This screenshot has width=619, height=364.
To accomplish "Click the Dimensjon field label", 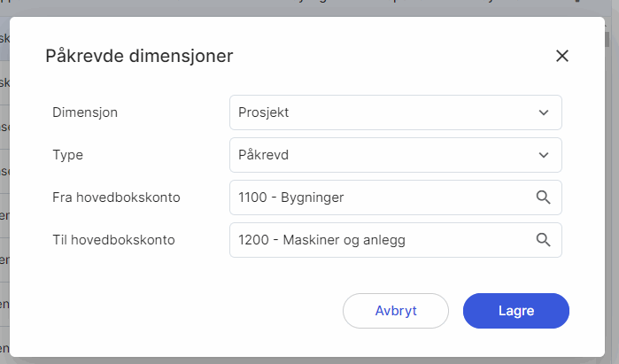I will point(85,112).
